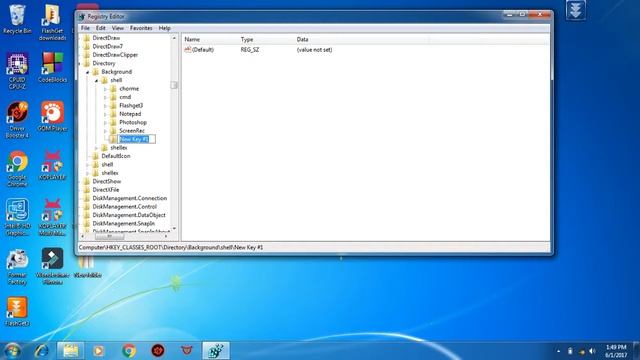Open the View menu
640x360 pixels.
tap(118, 28)
